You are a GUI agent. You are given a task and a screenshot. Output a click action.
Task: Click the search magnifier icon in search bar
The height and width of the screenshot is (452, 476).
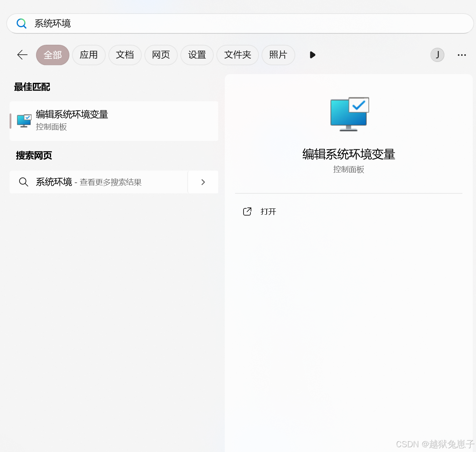(x=21, y=23)
